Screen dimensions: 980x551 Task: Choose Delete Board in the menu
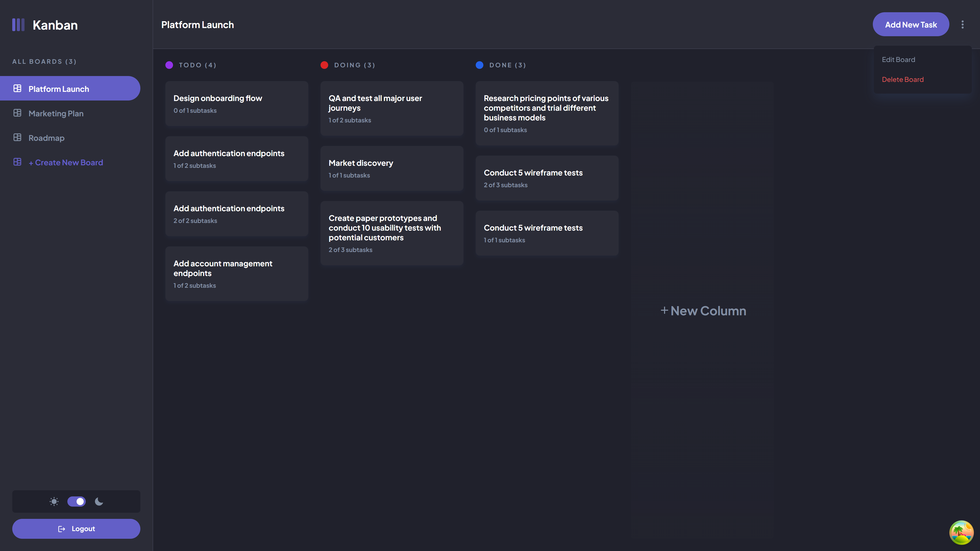tap(902, 80)
